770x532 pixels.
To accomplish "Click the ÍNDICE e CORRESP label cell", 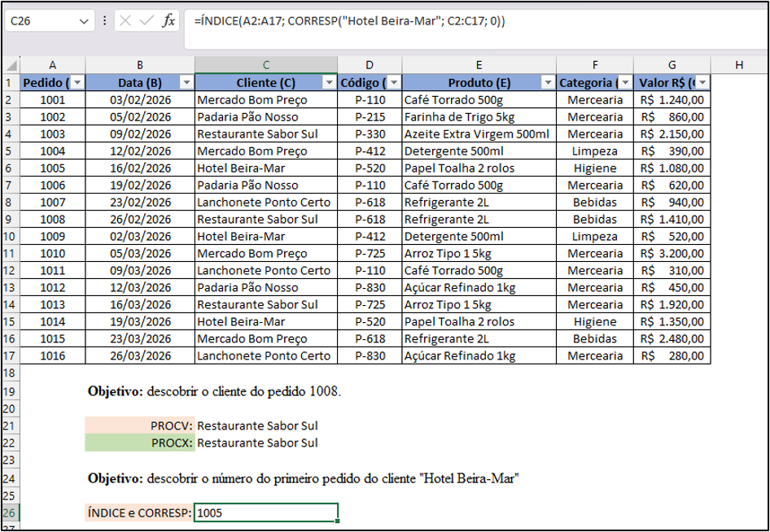I will (x=140, y=513).
